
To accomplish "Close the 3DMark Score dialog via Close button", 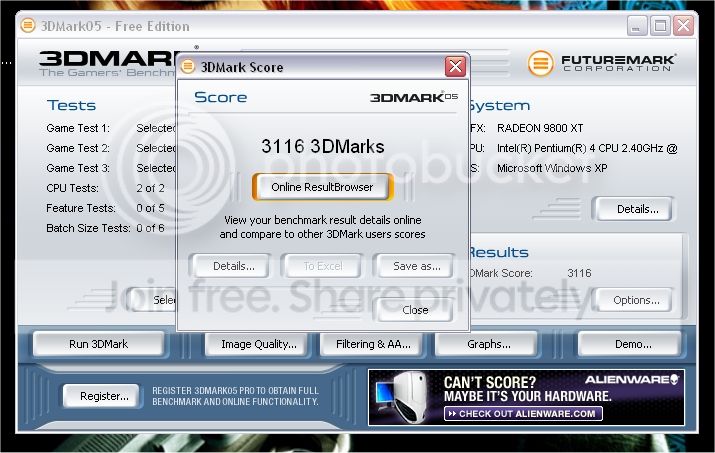I will pyautogui.click(x=415, y=310).
